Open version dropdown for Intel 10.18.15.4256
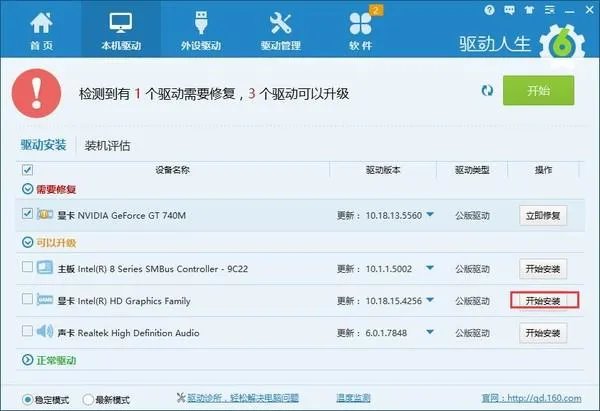Screen dimensions: 600x411 (430, 299)
